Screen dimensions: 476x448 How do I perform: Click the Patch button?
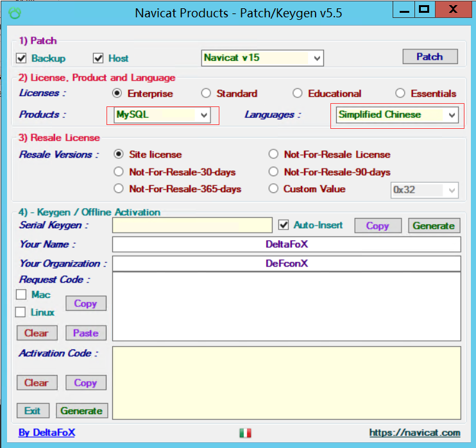pyautogui.click(x=430, y=56)
